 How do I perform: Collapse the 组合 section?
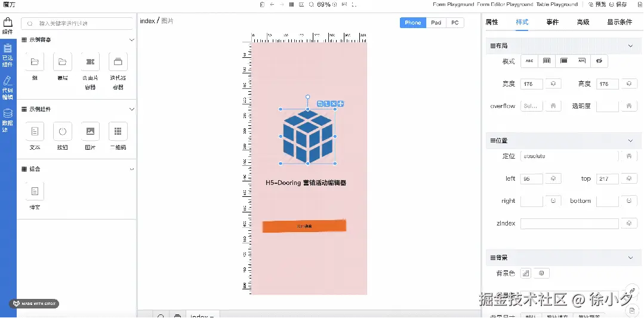coord(132,169)
